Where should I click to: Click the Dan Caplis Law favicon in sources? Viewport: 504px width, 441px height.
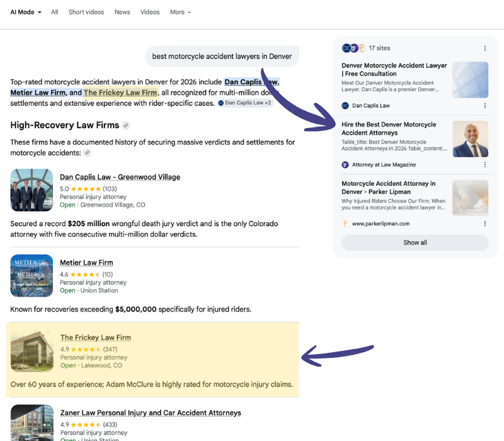tap(345, 106)
